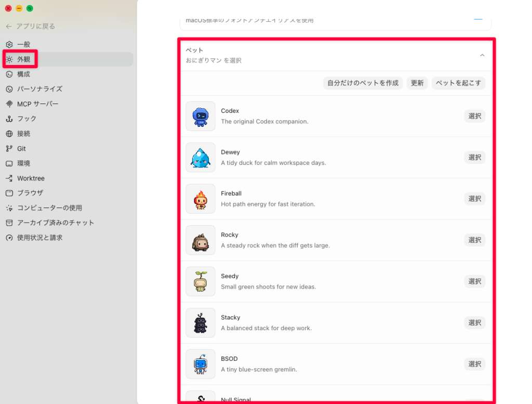
Task: Open 接続 settings page
Action: [68, 134]
